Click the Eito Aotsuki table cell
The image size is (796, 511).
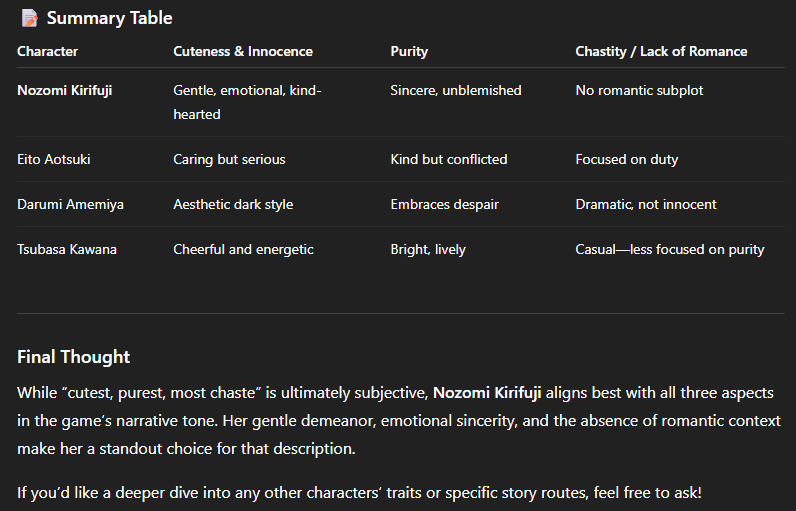(x=54, y=159)
